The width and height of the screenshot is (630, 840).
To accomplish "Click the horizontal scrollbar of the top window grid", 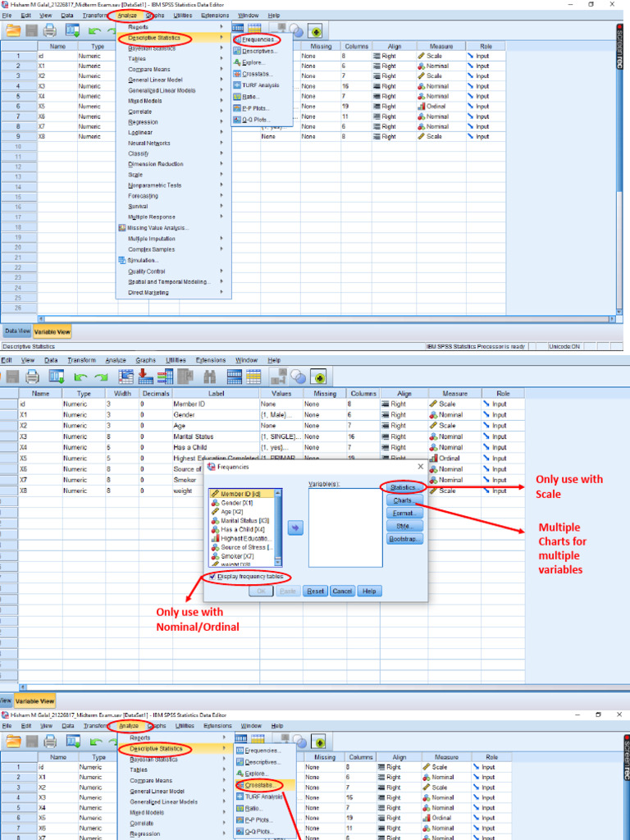I will (x=326, y=318).
